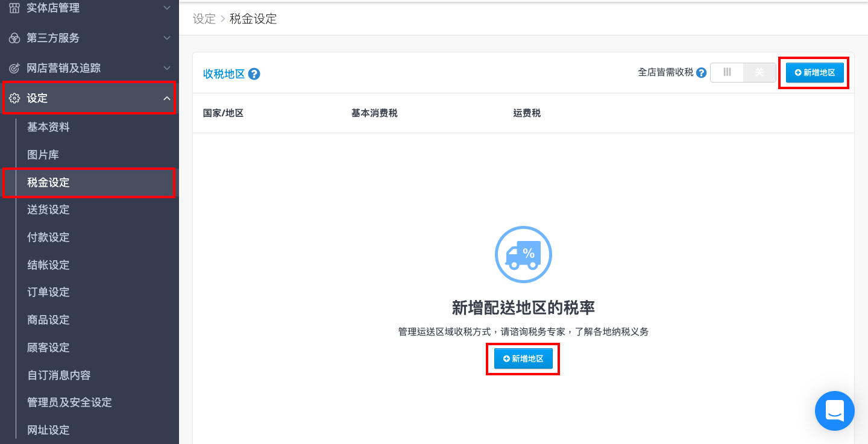Click the 收税地区 heading
The width and height of the screenshot is (868, 444).
[224, 74]
